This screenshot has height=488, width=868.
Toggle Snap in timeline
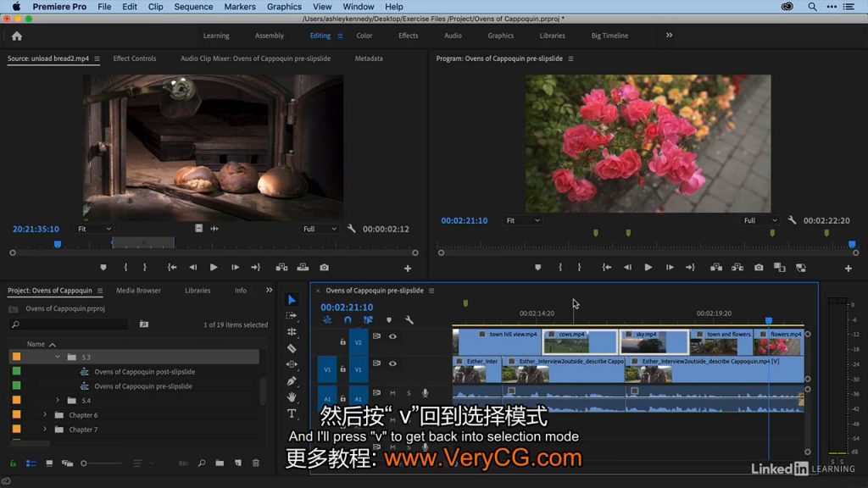348,320
